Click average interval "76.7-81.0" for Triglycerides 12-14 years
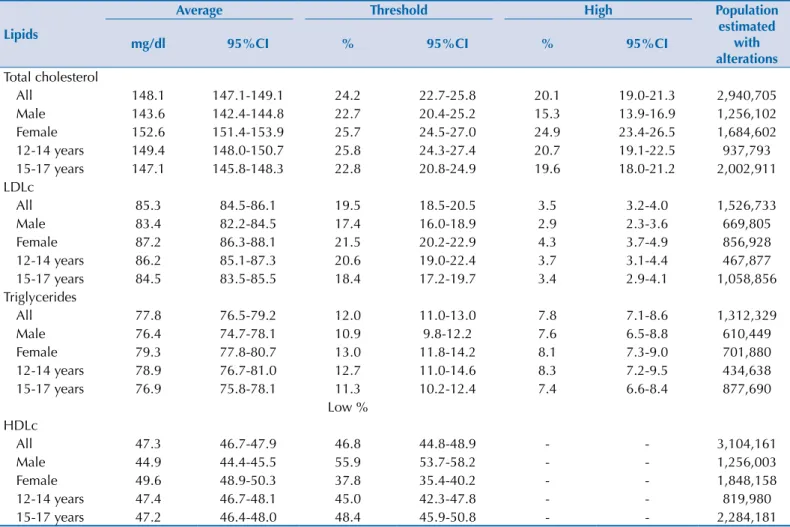 pos(248,370)
